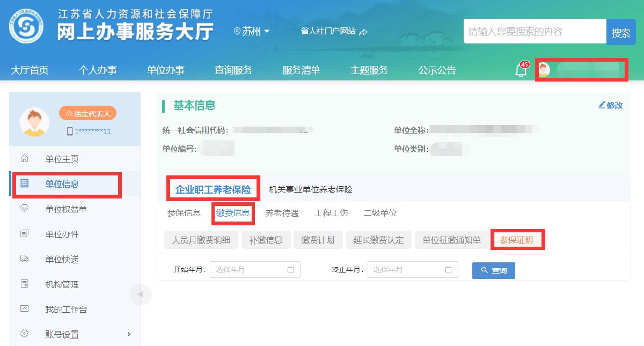644x346 pixels.
Task: Click the 单位主页 home icon
Action: click(24, 159)
